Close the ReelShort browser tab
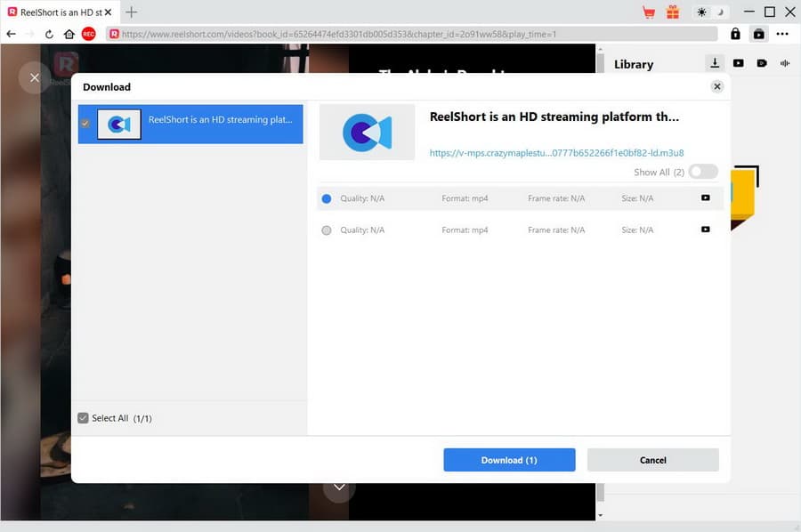Image resolution: width=801 pixels, height=532 pixels. (109, 12)
